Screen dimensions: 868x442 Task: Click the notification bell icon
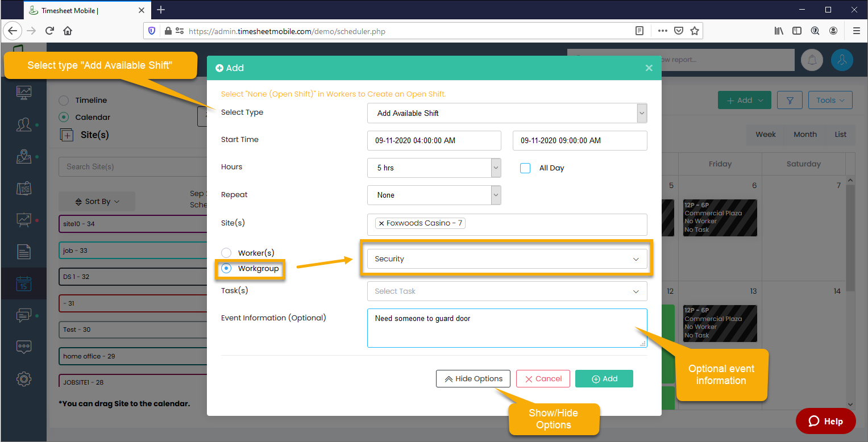tap(812, 60)
